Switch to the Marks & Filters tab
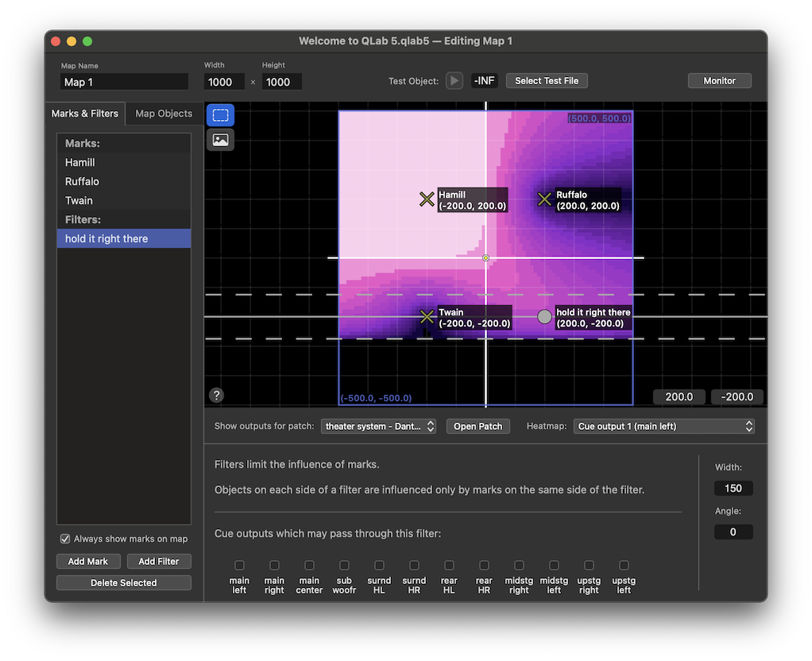Image resolution: width=812 pixels, height=661 pixels. (85, 114)
